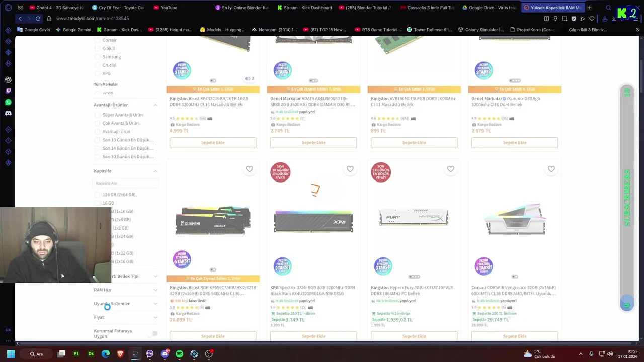Show hidden system tray icons

(x=580, y=354)
